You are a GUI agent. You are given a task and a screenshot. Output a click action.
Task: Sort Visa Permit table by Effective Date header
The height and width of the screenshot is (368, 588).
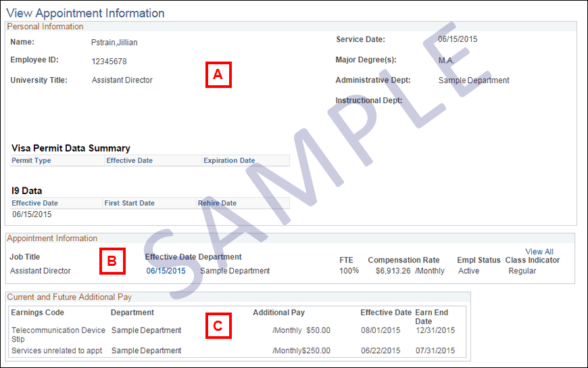click(129, 160)
